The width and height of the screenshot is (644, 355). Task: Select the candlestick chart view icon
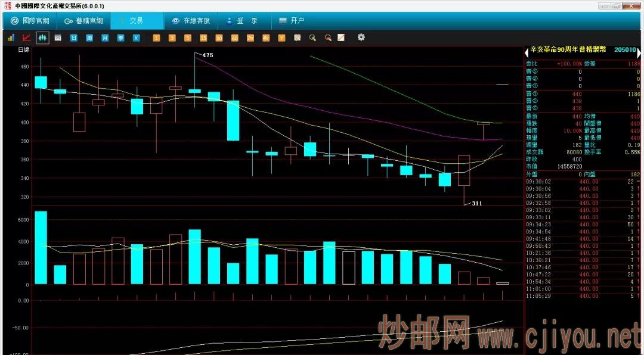pyautogui.click(x=42, y=38)
